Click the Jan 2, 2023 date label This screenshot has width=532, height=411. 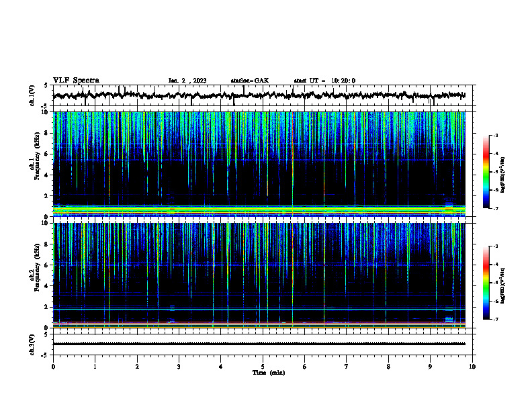click(x=187, y=81)
